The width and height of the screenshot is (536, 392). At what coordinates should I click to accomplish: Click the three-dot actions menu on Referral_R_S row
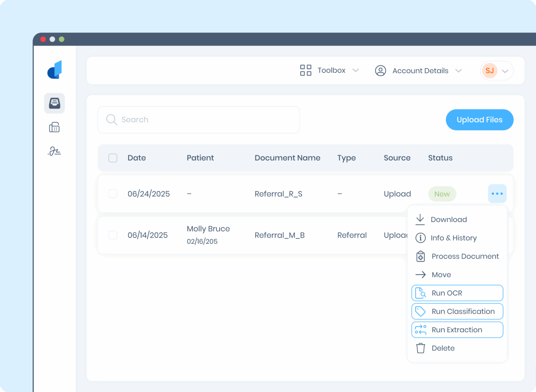point(497,194)
